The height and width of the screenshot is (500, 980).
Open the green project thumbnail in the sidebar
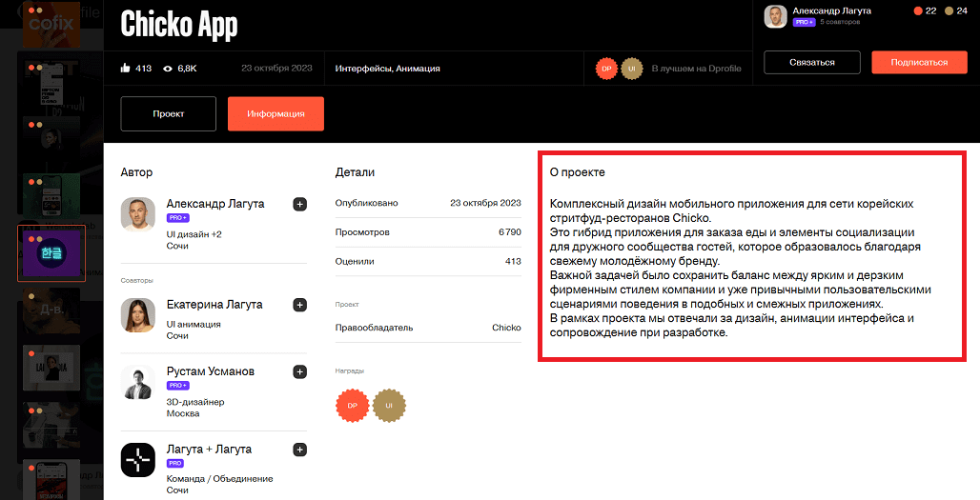tap(51, 195)
